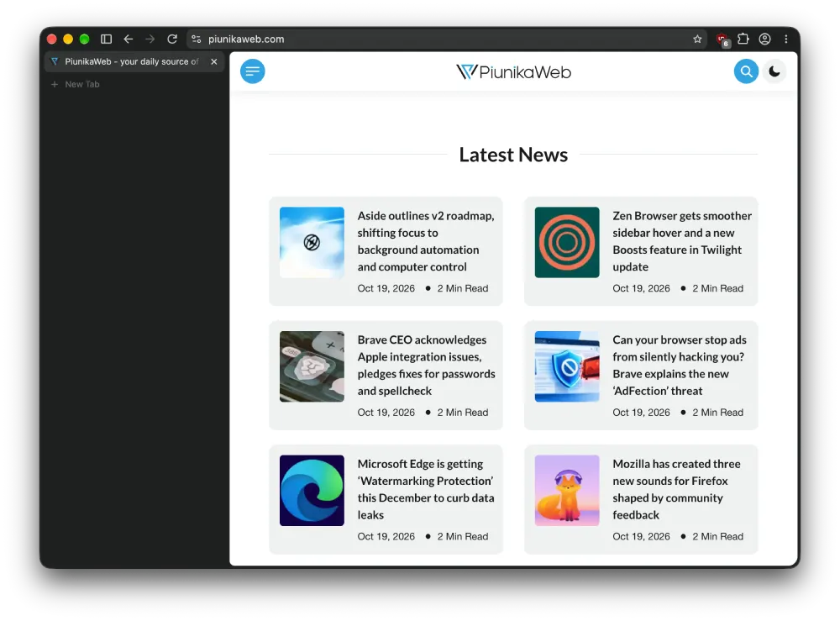The image size is (840, 621).
Task: Reload the page
Action: pos(172,39)
